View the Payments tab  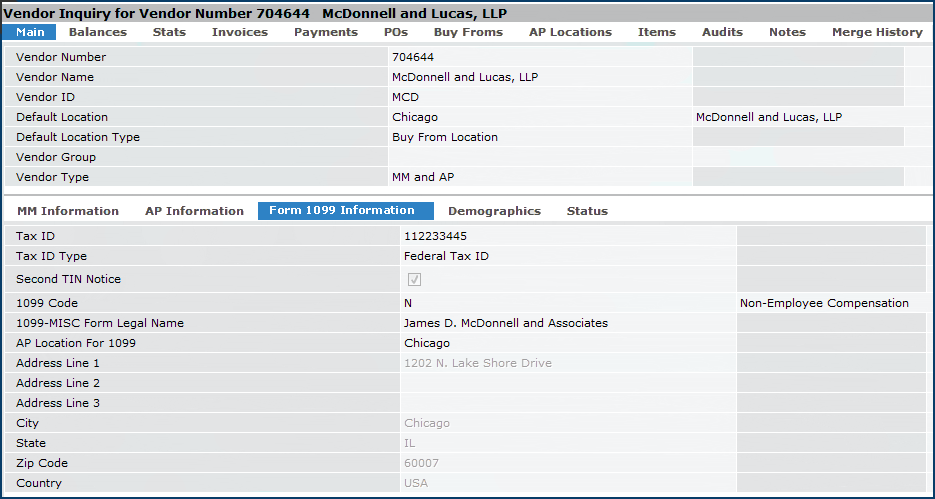pos(325,32)
